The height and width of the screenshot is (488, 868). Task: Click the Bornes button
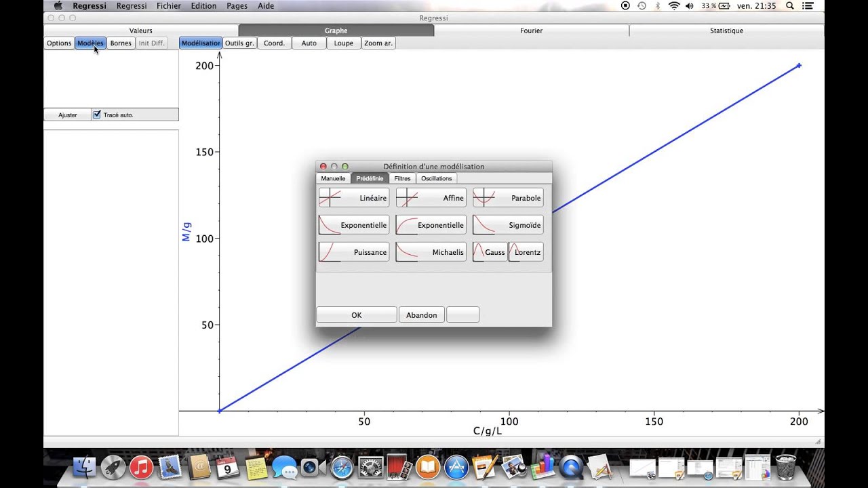121,43
